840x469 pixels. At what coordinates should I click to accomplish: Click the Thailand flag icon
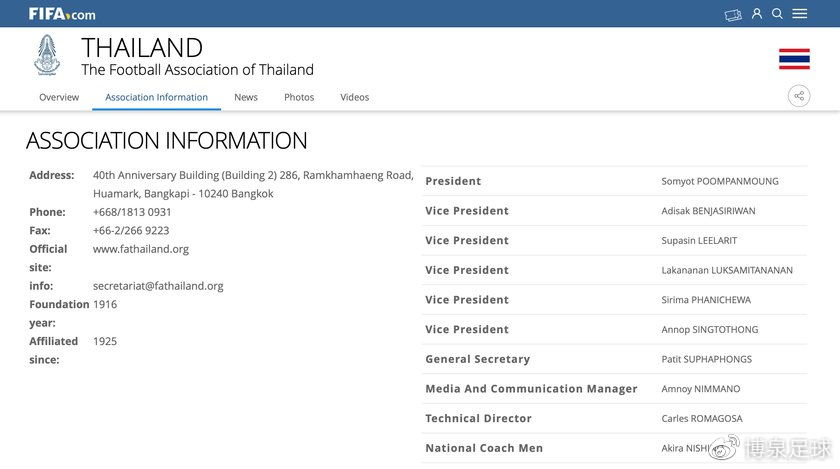(x=794, y=59)
